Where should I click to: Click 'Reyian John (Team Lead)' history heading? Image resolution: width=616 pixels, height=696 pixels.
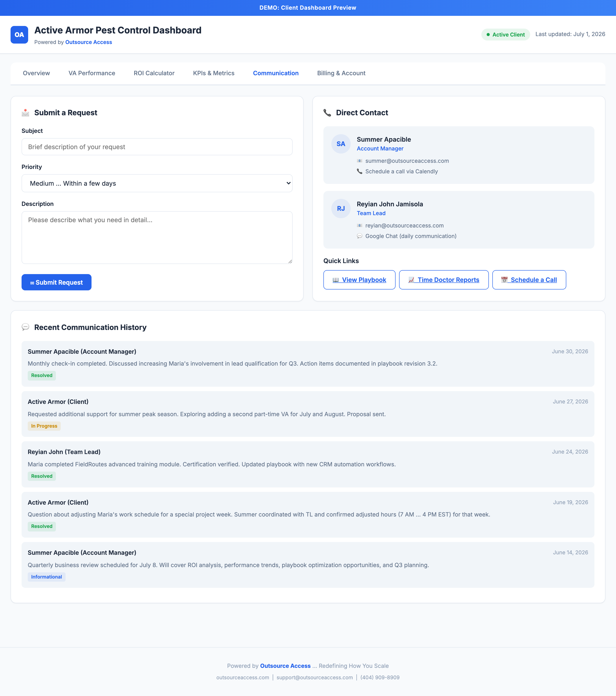[x=64, y=452]
